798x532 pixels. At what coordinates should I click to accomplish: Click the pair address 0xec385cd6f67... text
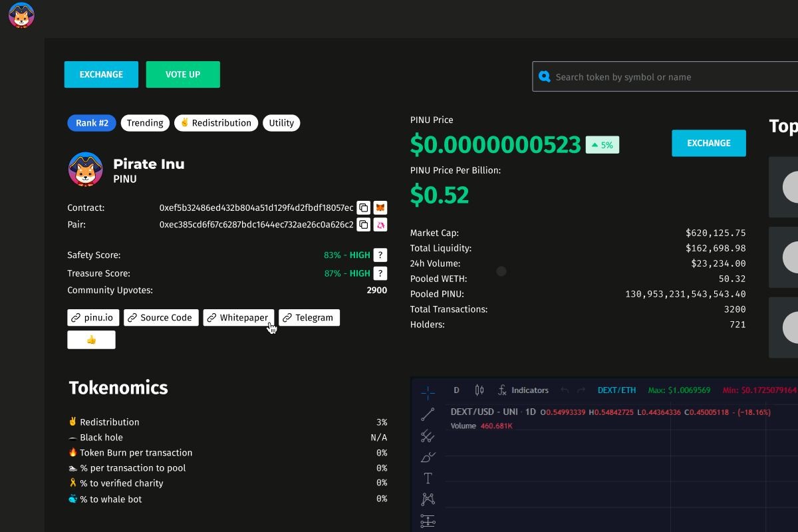pyautogui.click(x=256, y=225)
